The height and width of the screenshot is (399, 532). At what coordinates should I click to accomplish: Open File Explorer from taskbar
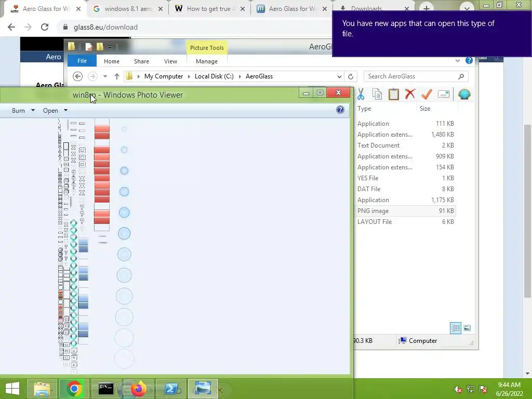[x=42, y=389]
